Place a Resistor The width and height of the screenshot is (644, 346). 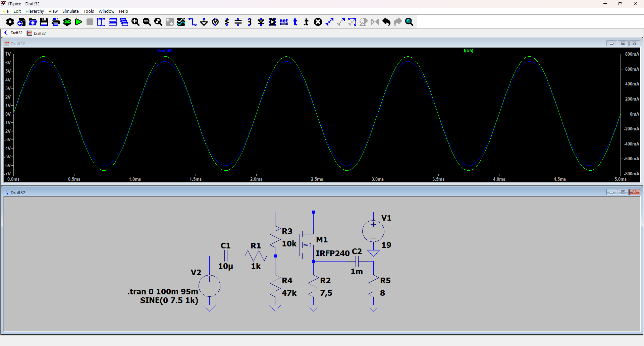coord(227,22)
